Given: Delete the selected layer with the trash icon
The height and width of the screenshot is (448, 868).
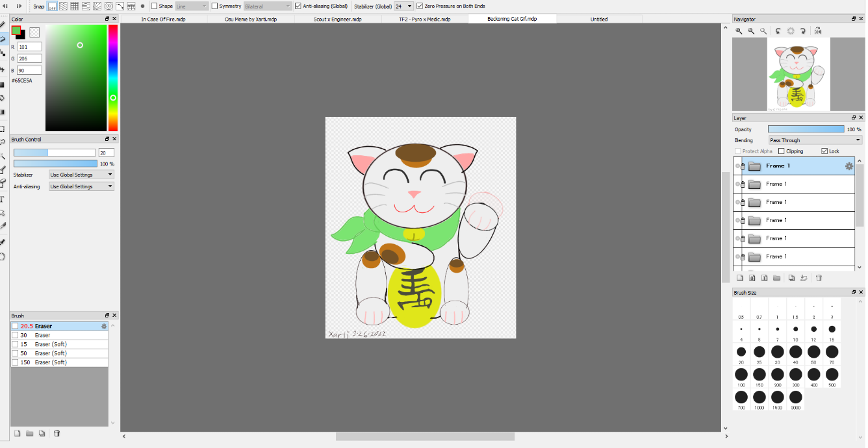Looking at the screenshot, I should tap(819, 278).
